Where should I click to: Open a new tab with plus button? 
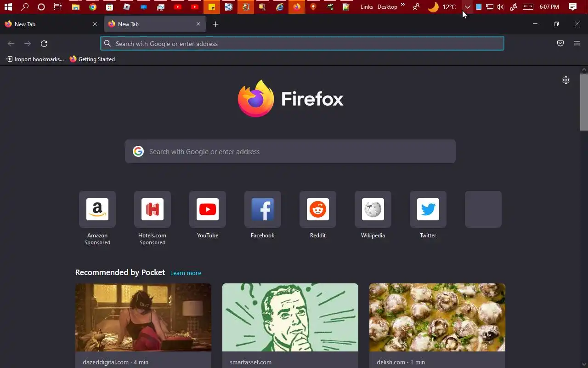point(215,24)
